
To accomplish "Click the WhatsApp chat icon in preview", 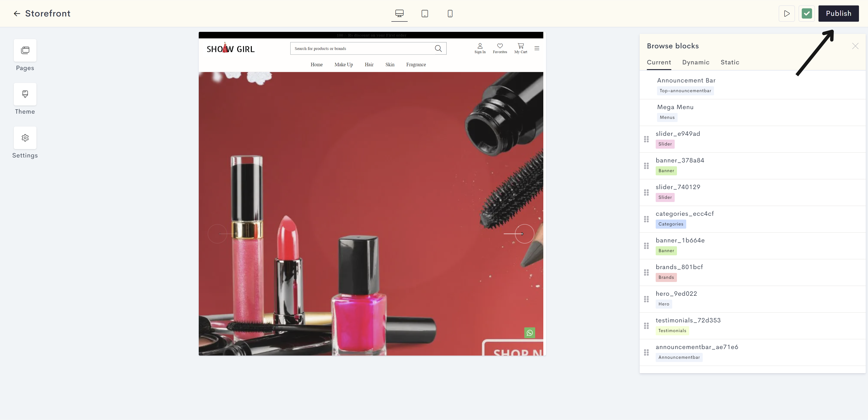I will (x=529, y=333).
